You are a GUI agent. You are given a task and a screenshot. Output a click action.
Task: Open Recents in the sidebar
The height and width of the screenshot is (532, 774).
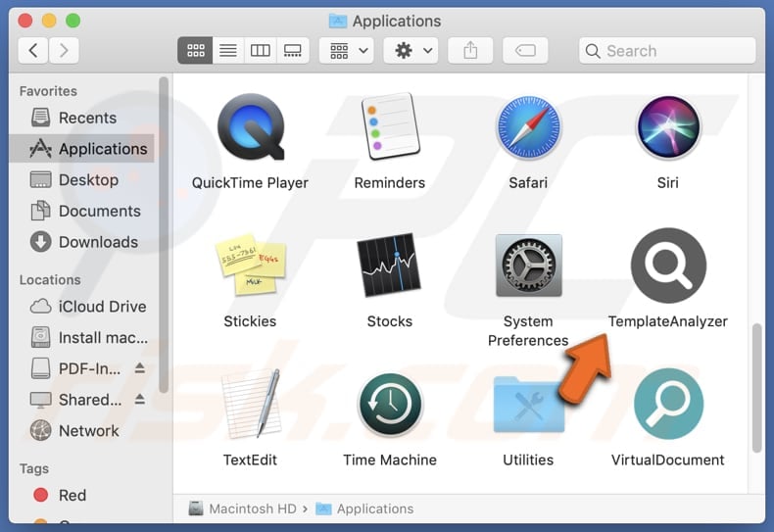(x=82, y=118)
